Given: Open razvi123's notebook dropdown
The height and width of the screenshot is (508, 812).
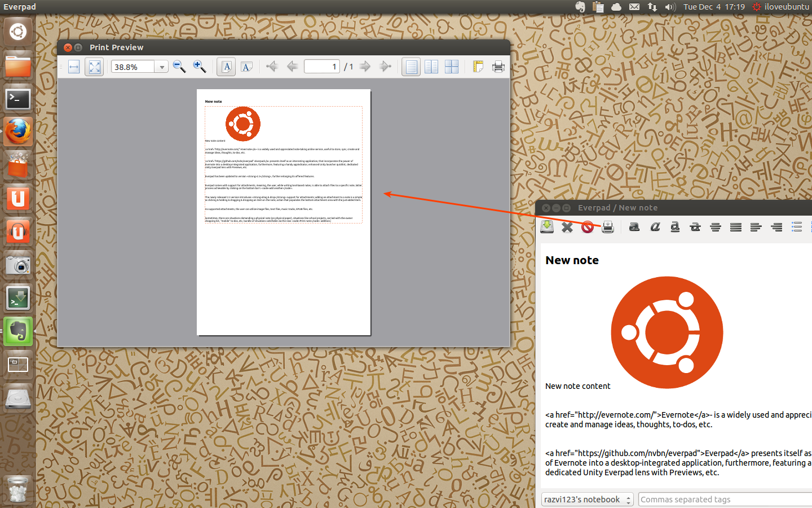Looking at the screenshot, I should (587, 500).
